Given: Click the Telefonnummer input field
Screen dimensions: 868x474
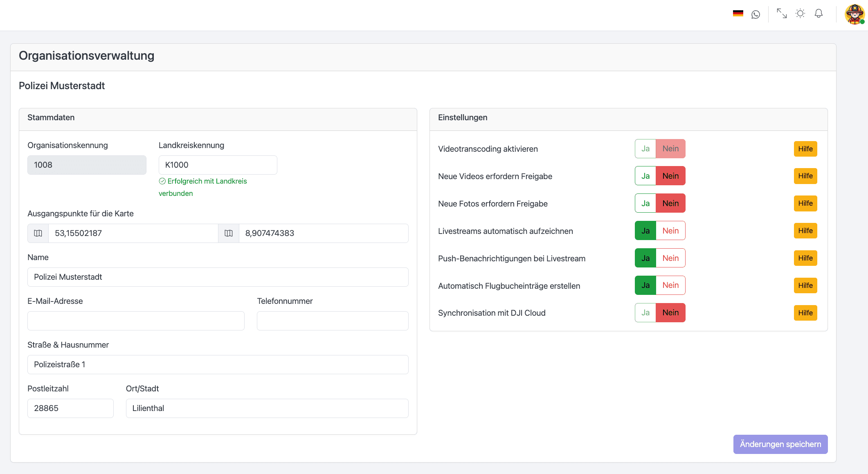Looking at the screenshot, I should coord(332,321).
